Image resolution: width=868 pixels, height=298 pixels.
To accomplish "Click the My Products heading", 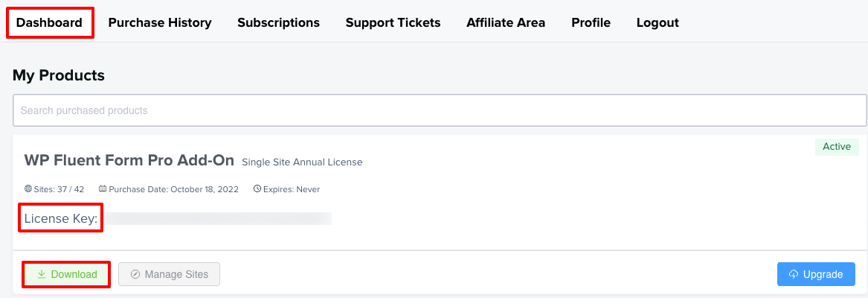I will click(x=59, y=75).
